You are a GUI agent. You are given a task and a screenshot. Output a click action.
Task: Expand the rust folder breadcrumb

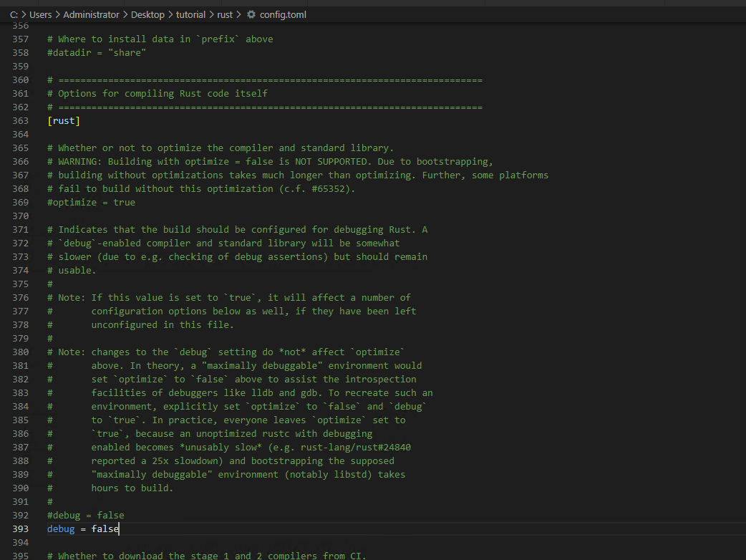pyautogui.click(x=225, y=14)
